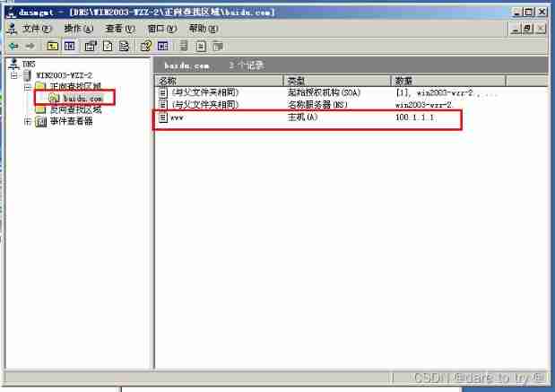Screen dimensions: 555x392
Task: Restore the inner console child window
Action: (x=527, y=29)
